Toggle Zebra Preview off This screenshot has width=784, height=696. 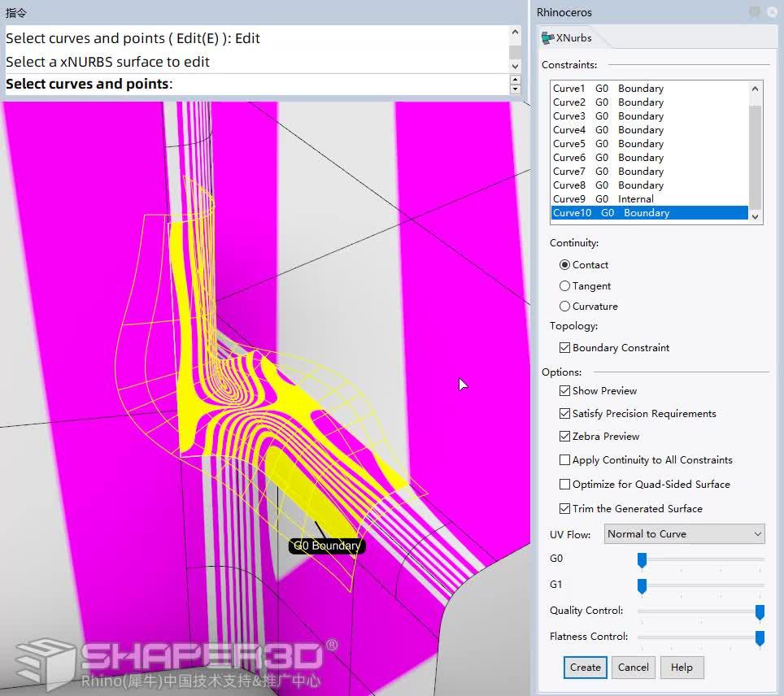(564, 436)
